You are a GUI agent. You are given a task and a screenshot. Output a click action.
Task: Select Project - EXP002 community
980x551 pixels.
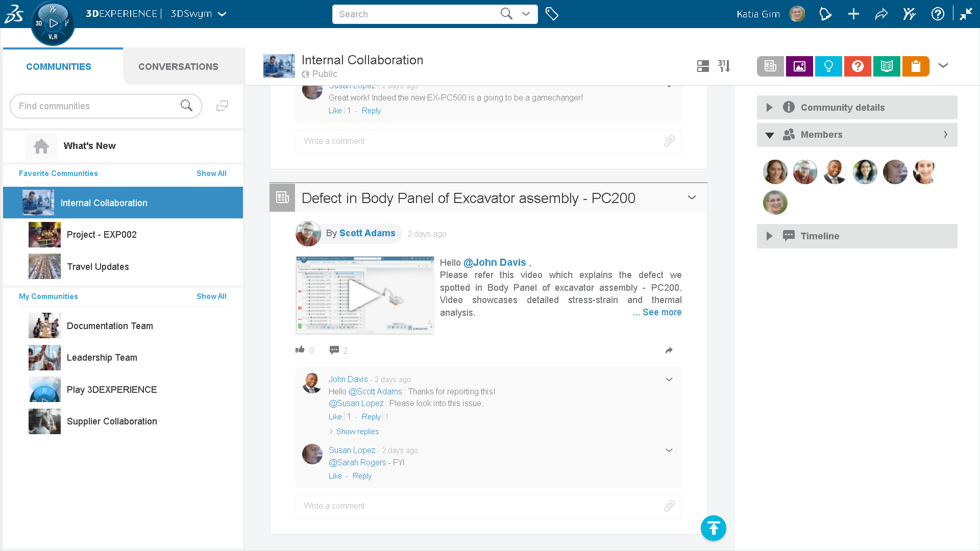123,235
